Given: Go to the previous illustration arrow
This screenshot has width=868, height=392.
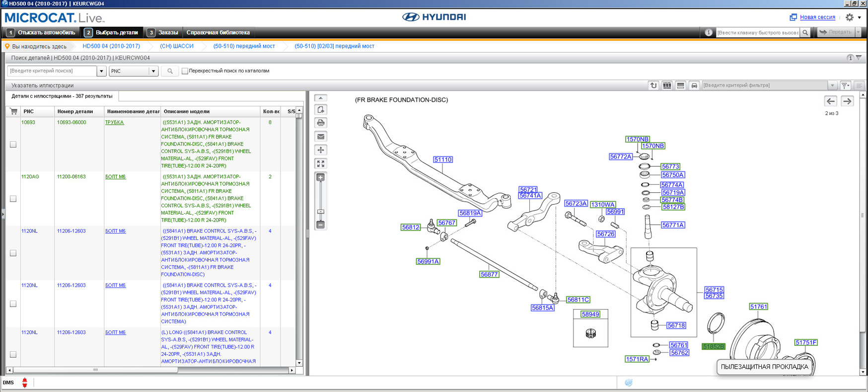Looking at the screenshot, I should [831, 101].
